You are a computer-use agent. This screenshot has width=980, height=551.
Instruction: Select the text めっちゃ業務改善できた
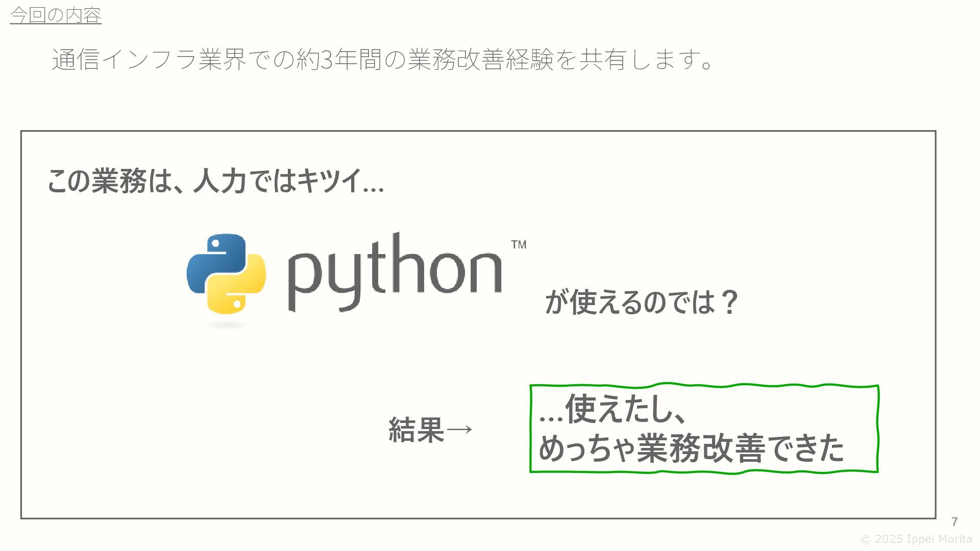(x=692, y=448)
